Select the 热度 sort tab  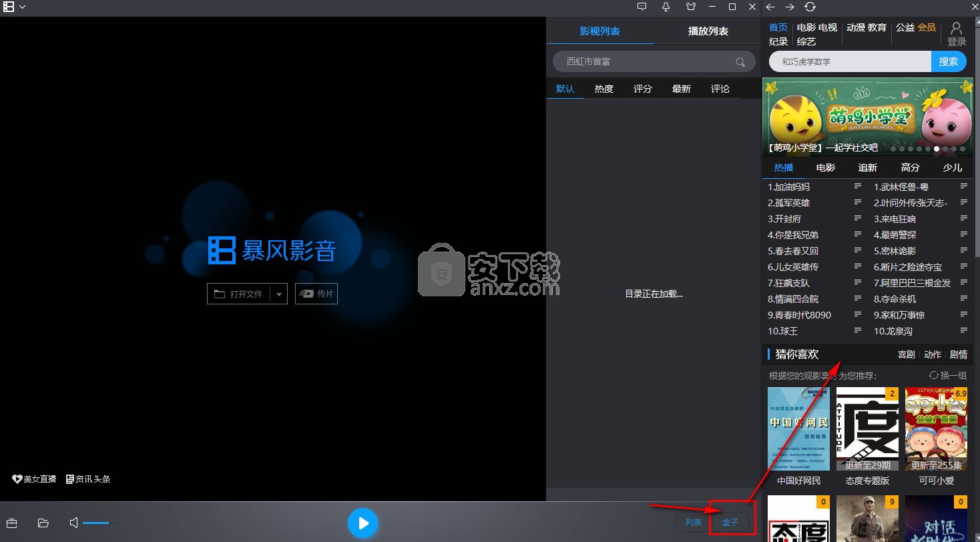pyautogui.click(x=604, y=89)
